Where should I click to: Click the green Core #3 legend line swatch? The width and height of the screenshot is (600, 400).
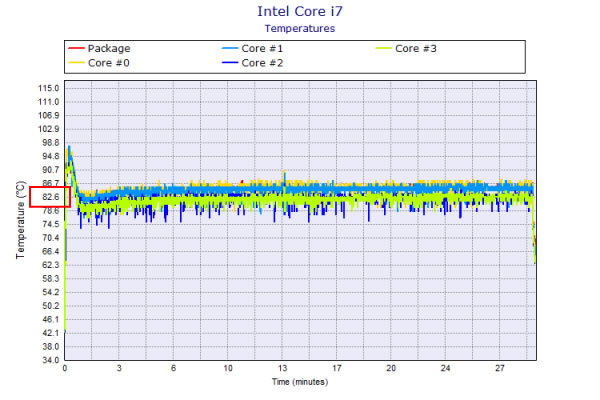[383, 48]
